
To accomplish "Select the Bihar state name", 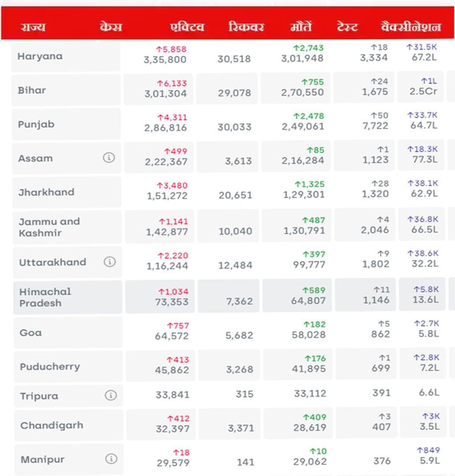I will (x=32, y=90).
